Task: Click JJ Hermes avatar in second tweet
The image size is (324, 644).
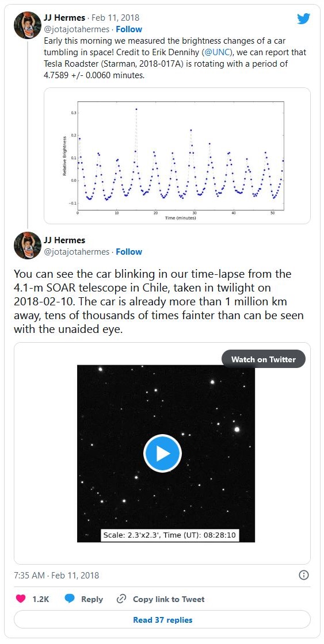Action: (x=28, y=246)
